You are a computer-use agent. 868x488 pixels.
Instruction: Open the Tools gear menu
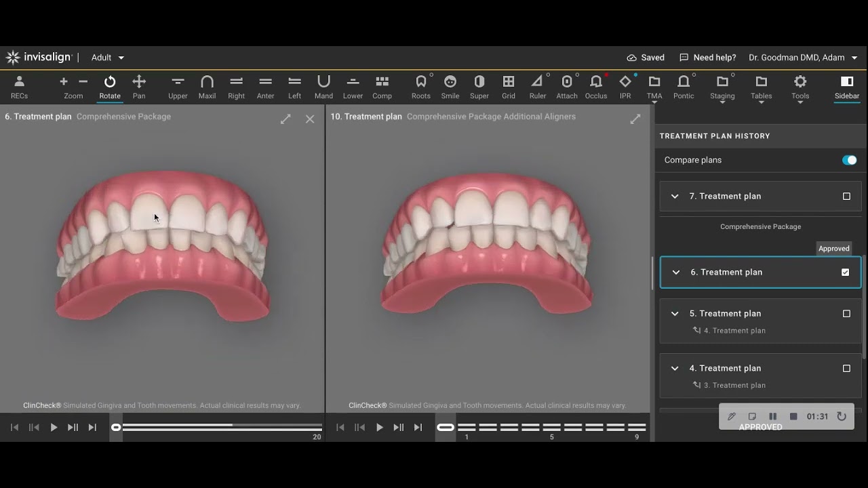pyautogui.click(x=800, y=87)
